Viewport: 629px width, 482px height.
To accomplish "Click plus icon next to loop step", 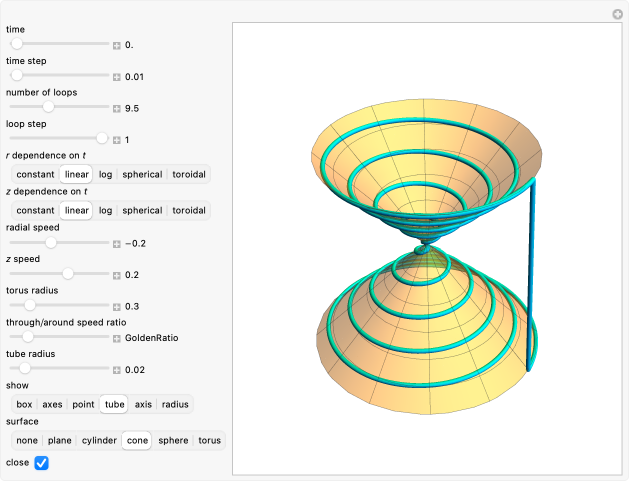I will click(117, 139).
